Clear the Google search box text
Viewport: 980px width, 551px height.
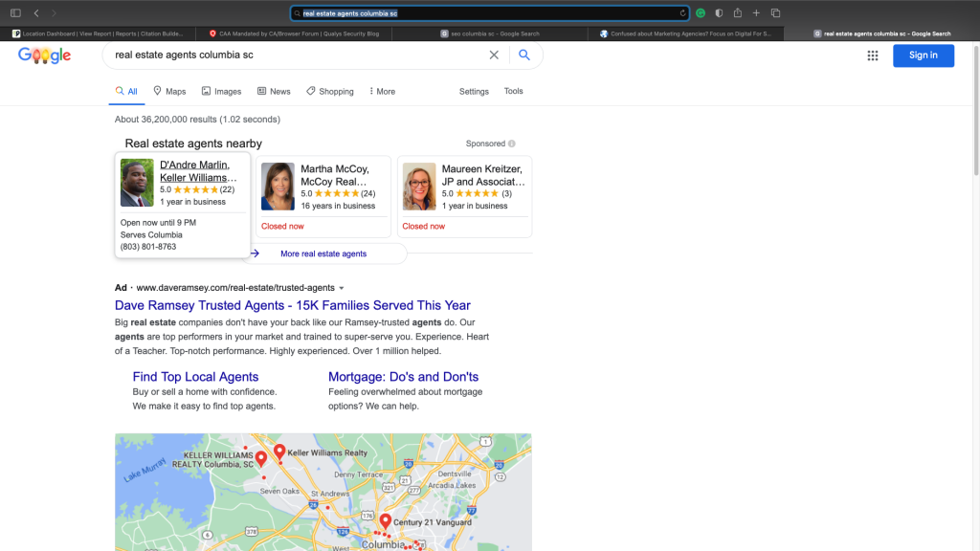tap(494, 55)
